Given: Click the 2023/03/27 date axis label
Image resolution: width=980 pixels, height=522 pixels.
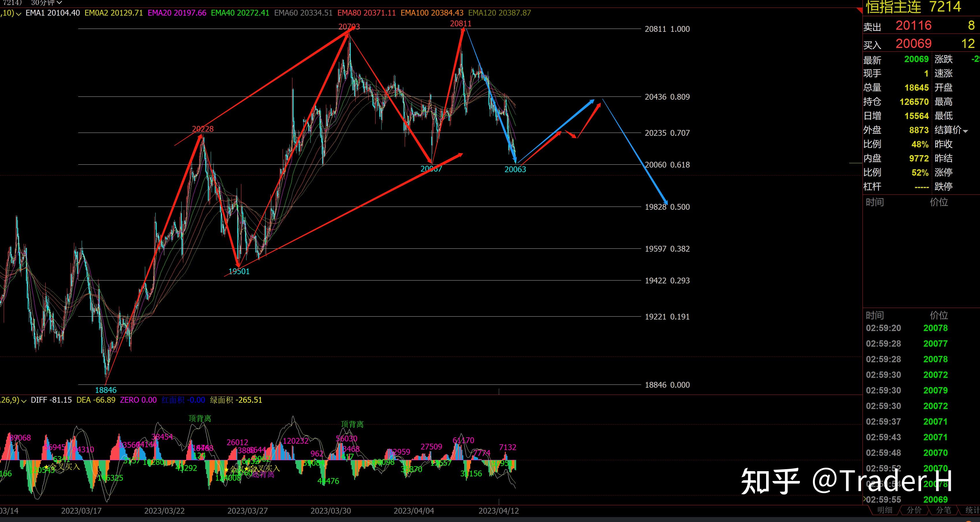Looking at the screenshot, I should 248,511.
